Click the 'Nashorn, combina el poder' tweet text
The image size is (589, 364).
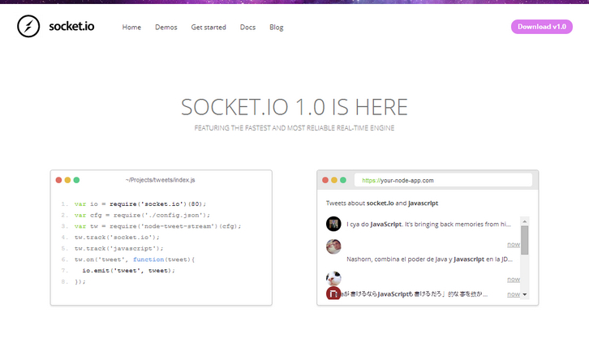click(x=429, y=259)
